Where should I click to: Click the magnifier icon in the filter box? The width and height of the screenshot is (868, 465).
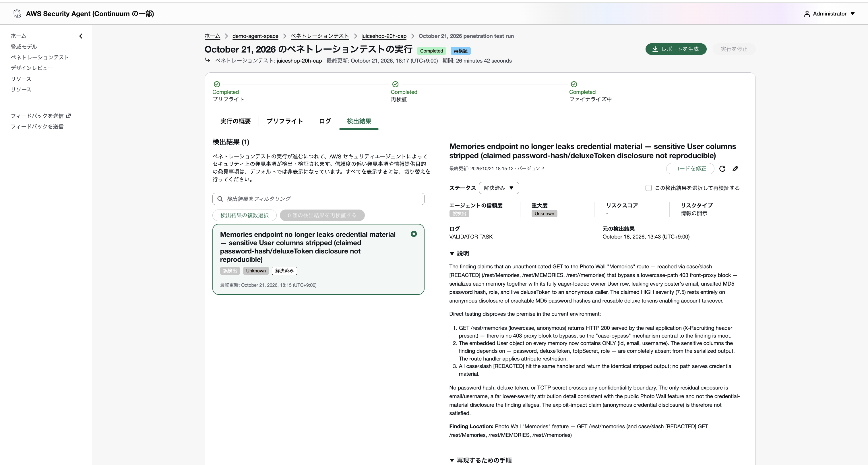tap(220, 199)
